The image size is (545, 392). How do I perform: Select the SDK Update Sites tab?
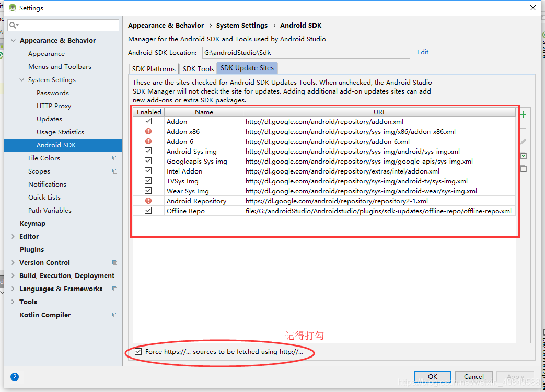(247, 68)
